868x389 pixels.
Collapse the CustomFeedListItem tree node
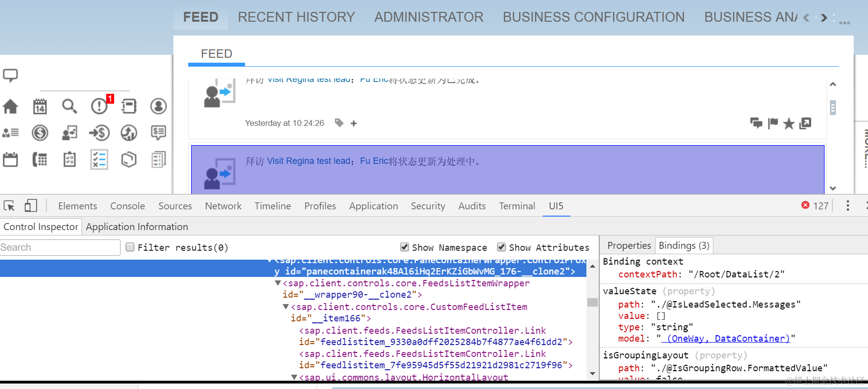[286, 307]
